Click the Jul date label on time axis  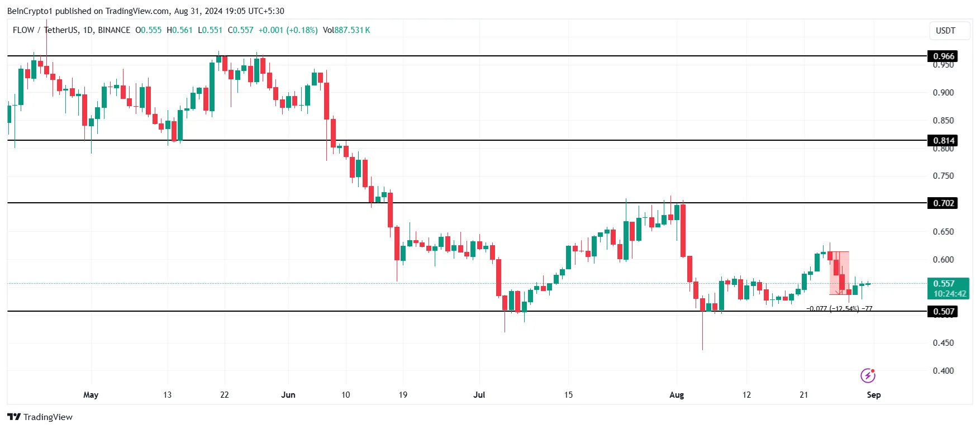click(479, 395)
